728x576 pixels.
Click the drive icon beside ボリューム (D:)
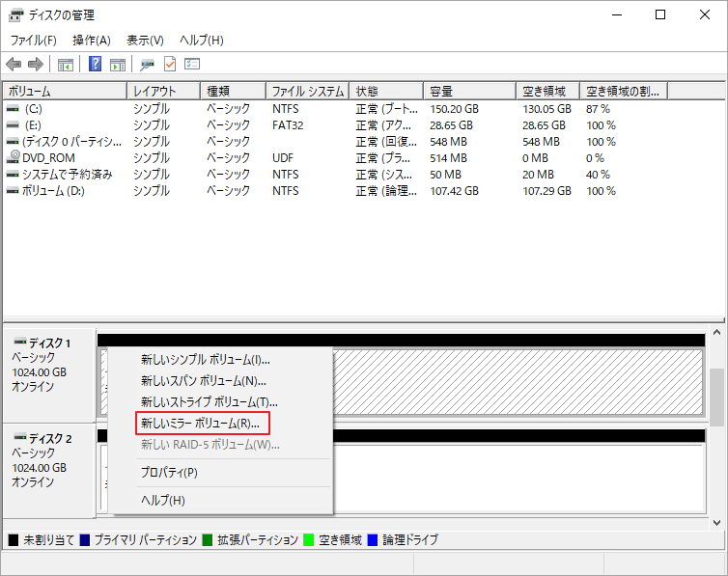coord(13,191)
